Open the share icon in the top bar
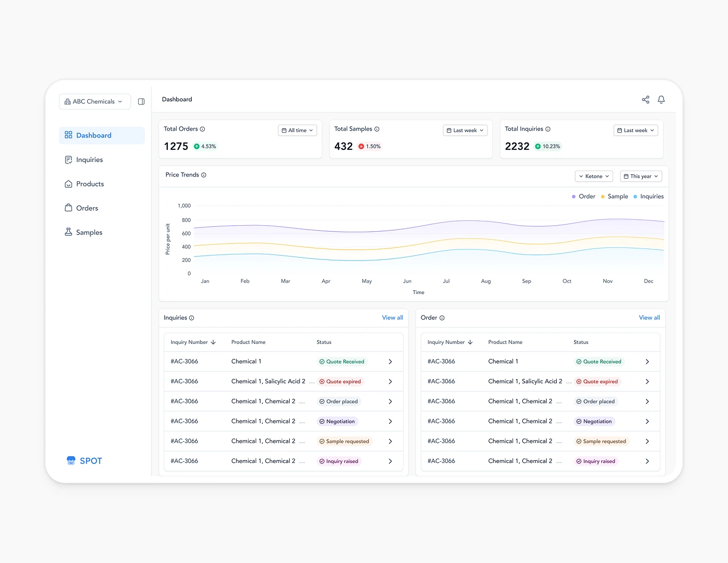The height and width of the screenshot is (563, 728). [646, 99]
